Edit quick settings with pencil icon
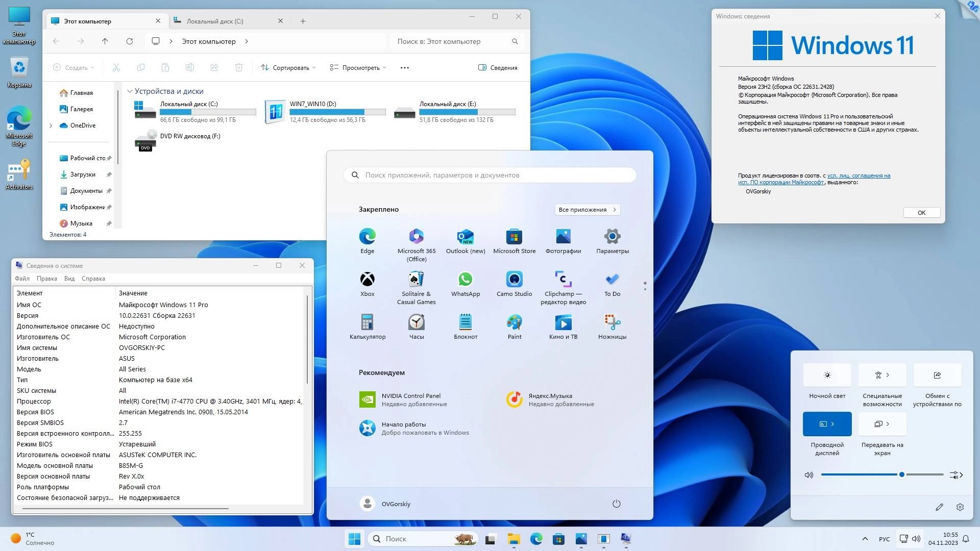This screenshot has width=980, height=551. [x=939, y=507]
